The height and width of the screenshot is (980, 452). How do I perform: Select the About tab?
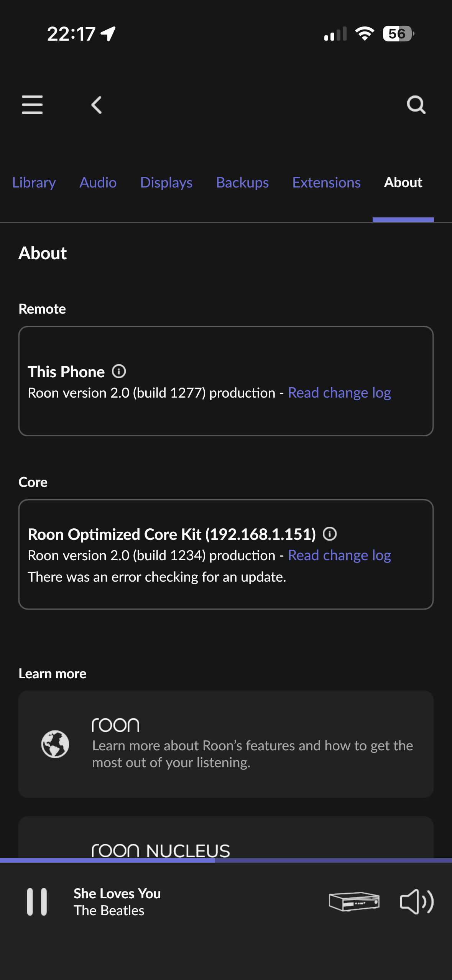pos(403,183)
